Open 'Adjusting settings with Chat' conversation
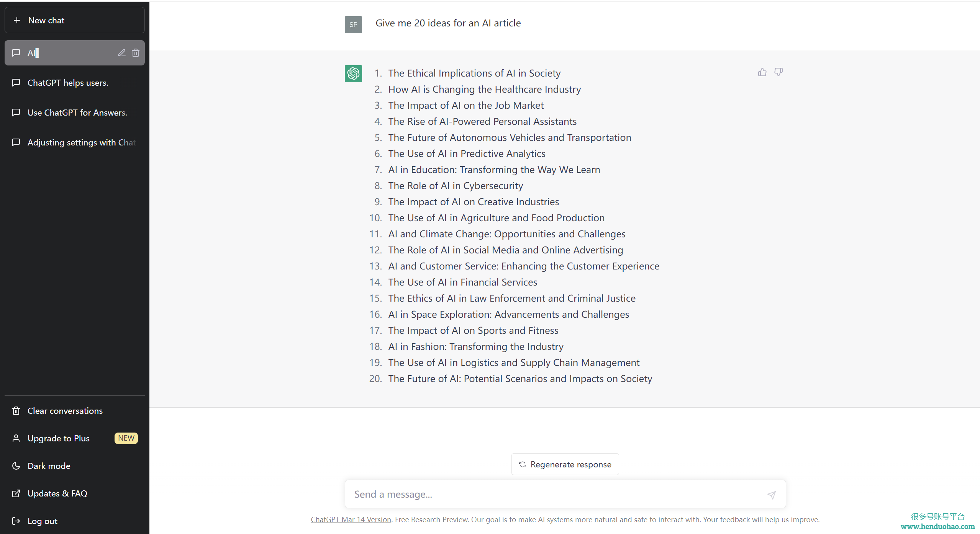 (75, 142)
